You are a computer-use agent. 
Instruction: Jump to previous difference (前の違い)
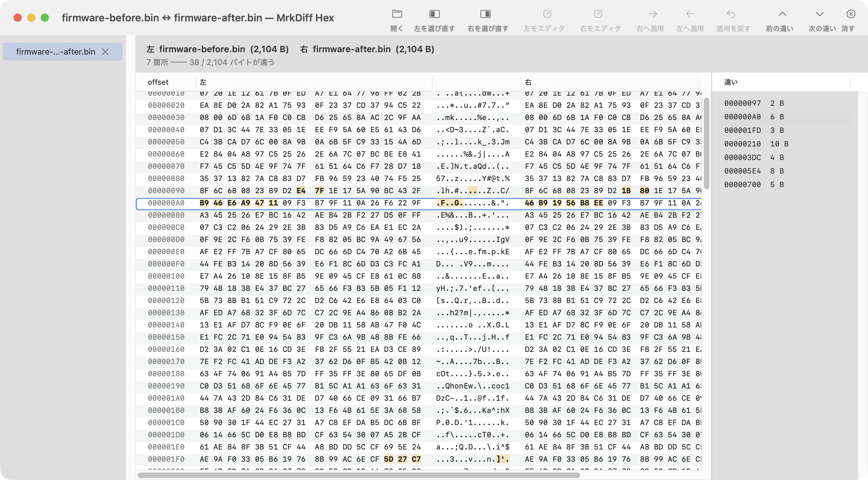tap(780, 20)
